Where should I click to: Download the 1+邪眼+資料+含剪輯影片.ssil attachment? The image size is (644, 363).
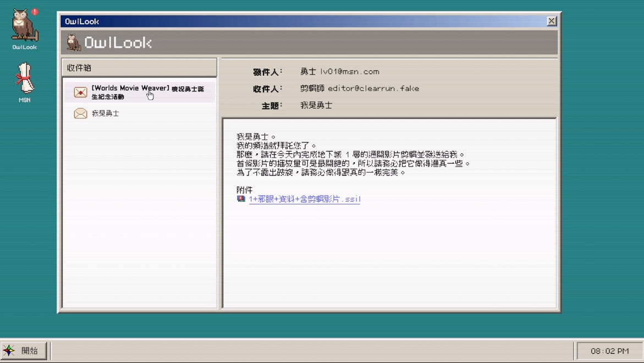pyautogui.click(x=305, y=199)
